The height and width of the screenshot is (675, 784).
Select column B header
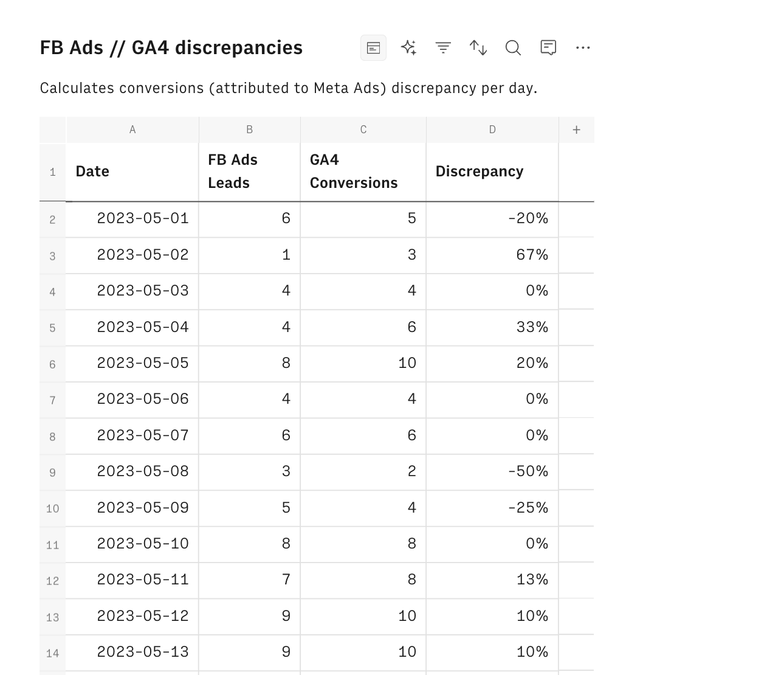[250, 130]
